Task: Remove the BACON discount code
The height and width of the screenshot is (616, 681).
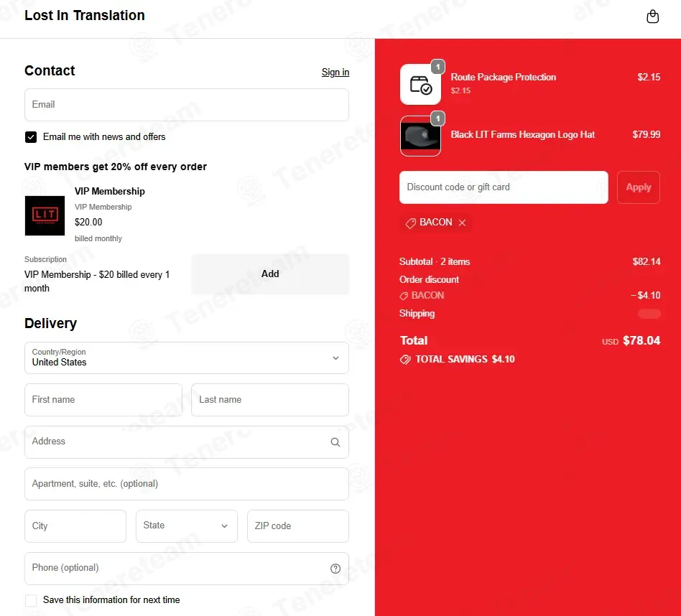Action: pyautogui.click(x=462, y=223)
